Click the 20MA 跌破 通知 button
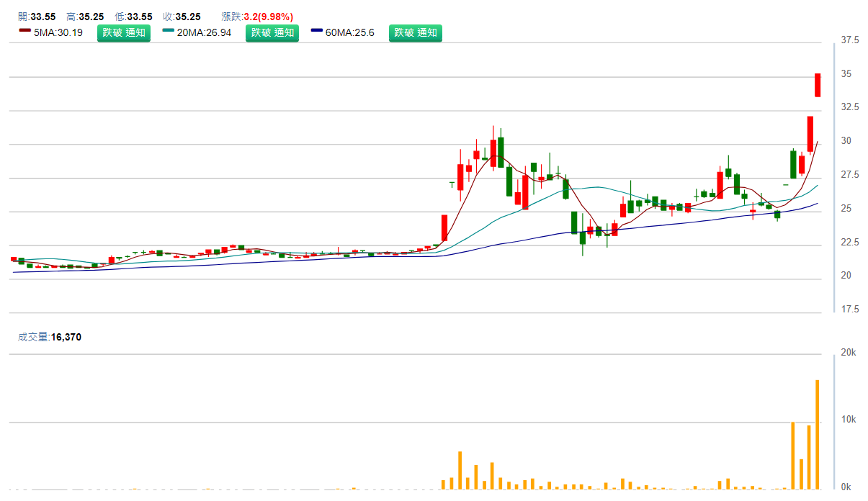 pos(272,32)
